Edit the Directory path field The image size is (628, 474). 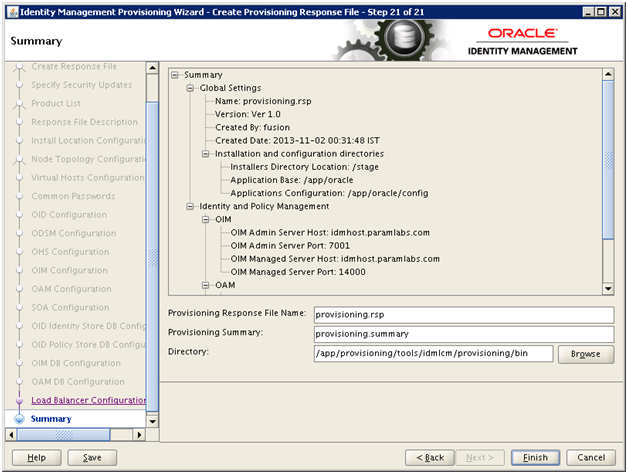[x=433, y=354]
